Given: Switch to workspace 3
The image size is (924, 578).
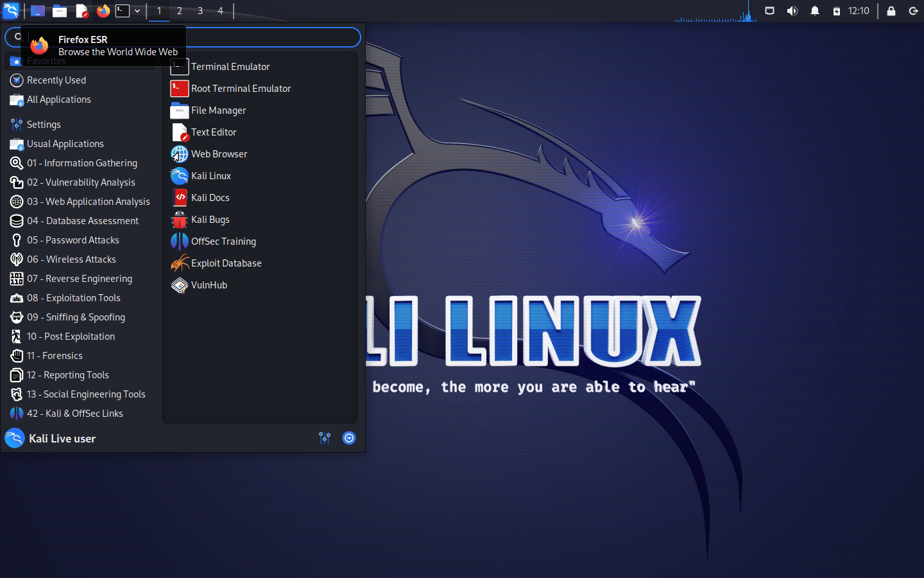Looking at the screenshot, I should (x=200, y=11).
